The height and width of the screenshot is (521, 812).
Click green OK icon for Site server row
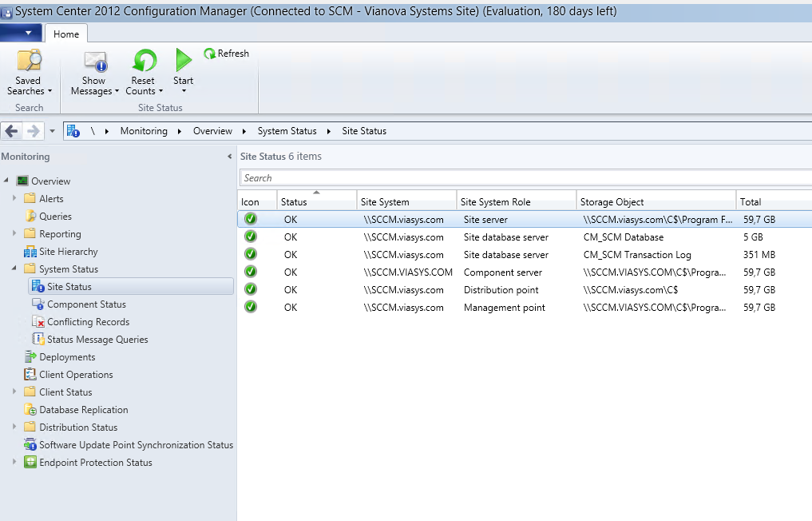251,219
